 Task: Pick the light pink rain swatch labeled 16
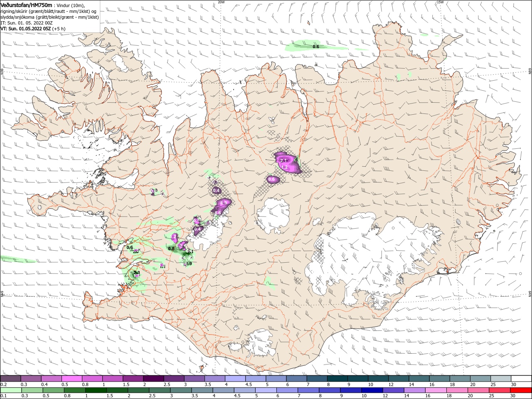coord(435,390)
